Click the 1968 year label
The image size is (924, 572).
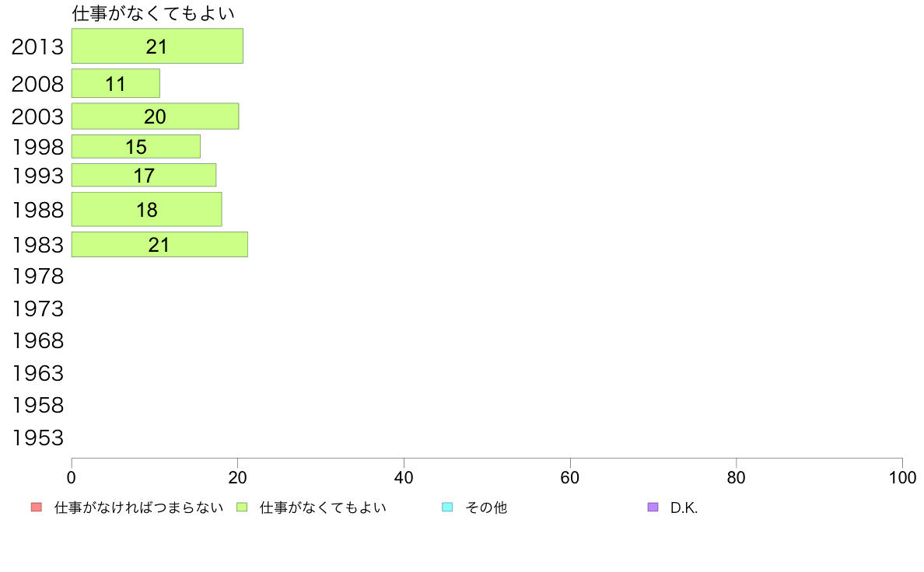pos(37,340)
